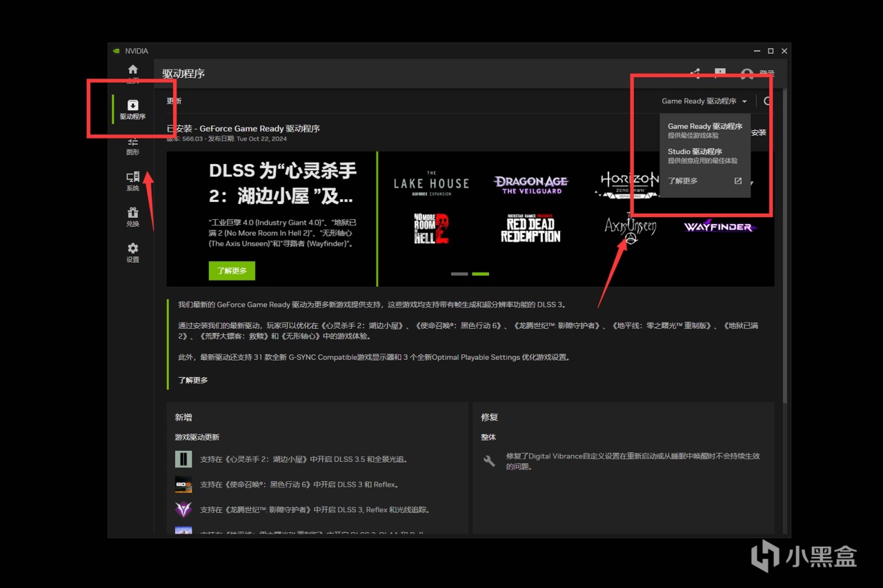The width and height of the screenshot is (883, 588).
Task: Click the G-SYNC Compatible paragraph text
Action: [x=374, y=358]
